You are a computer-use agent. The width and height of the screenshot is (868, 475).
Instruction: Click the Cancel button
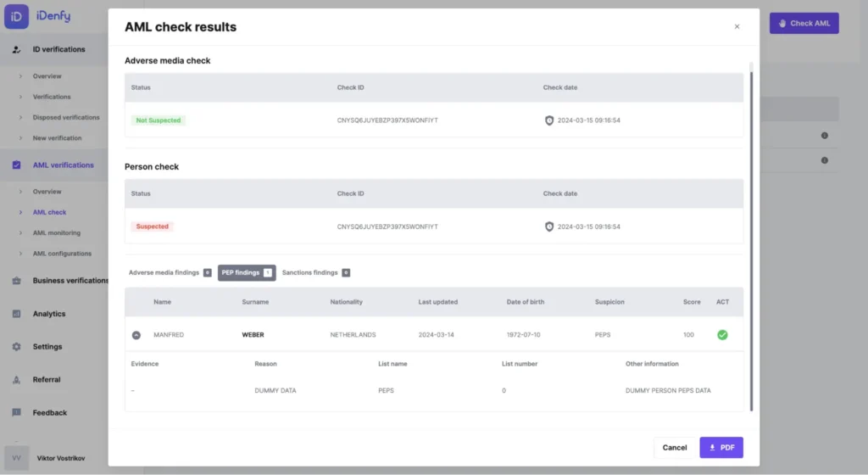(x=674, y=447)
